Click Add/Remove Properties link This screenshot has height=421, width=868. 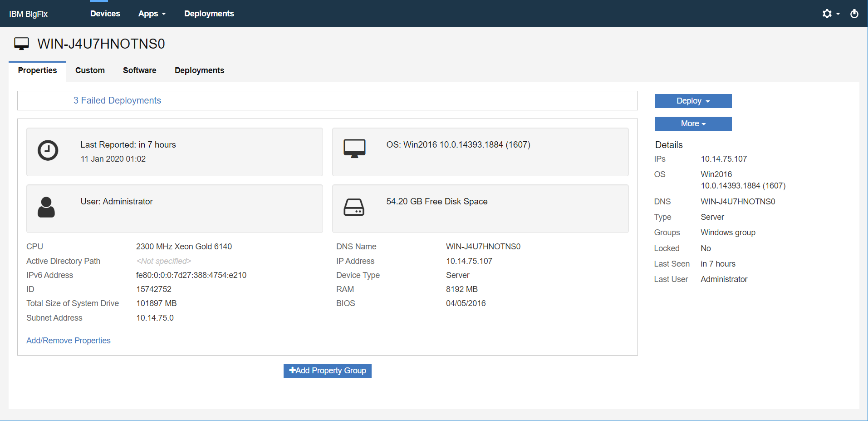[x=69, y=341]
